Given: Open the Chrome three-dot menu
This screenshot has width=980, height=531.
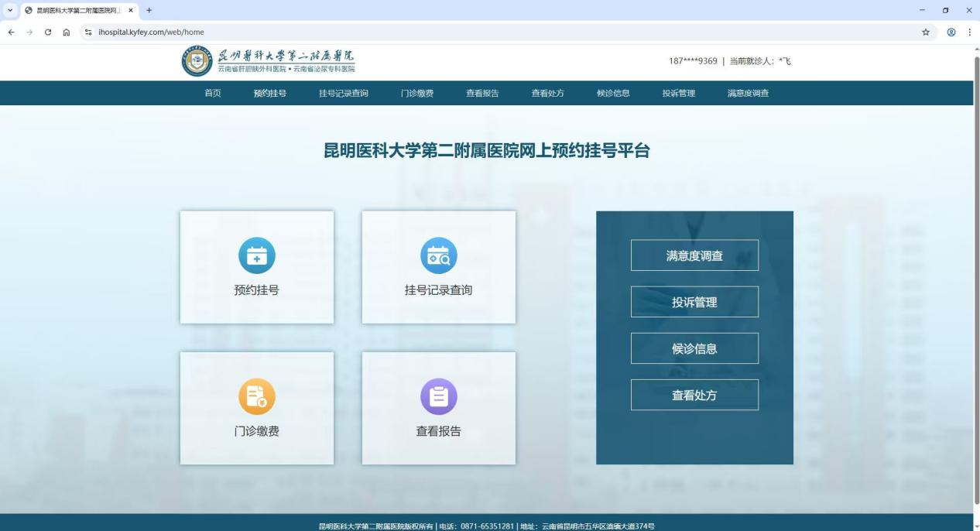Looking at the screenshot, I should tap(969, 33).
